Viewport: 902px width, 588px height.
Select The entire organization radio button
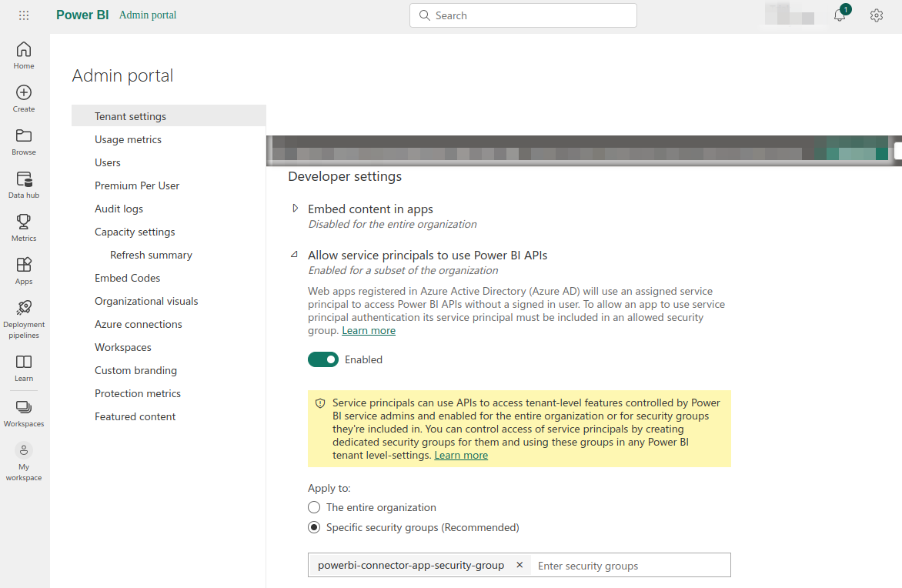tap(314, 507)
